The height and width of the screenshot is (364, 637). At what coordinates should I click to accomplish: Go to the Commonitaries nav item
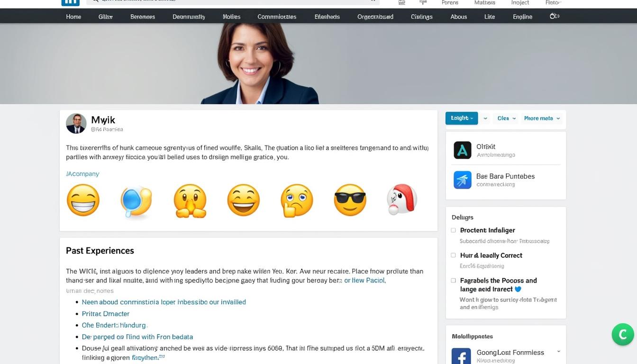277,17
